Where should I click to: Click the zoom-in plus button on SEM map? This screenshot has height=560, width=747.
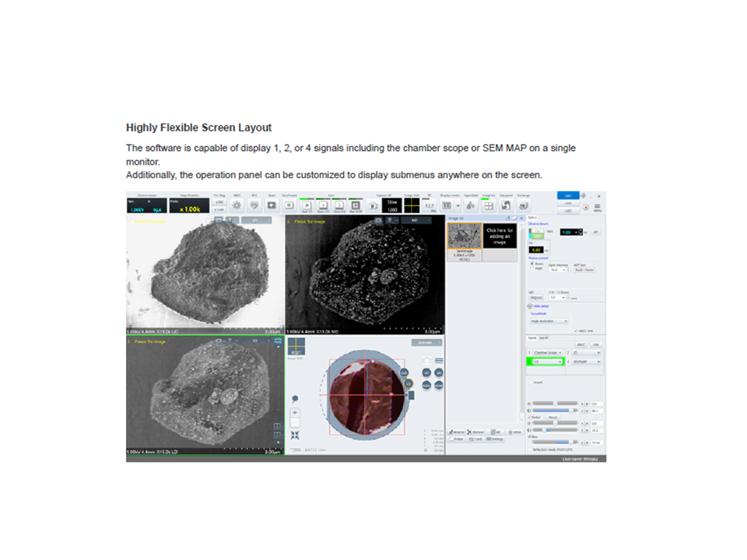295,411
